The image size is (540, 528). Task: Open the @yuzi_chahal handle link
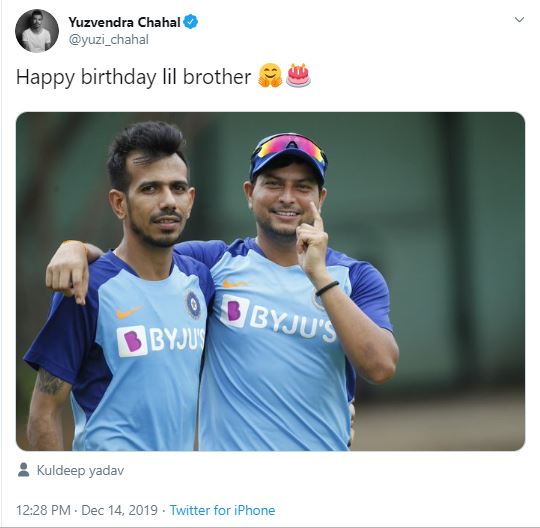pos(108,40)
